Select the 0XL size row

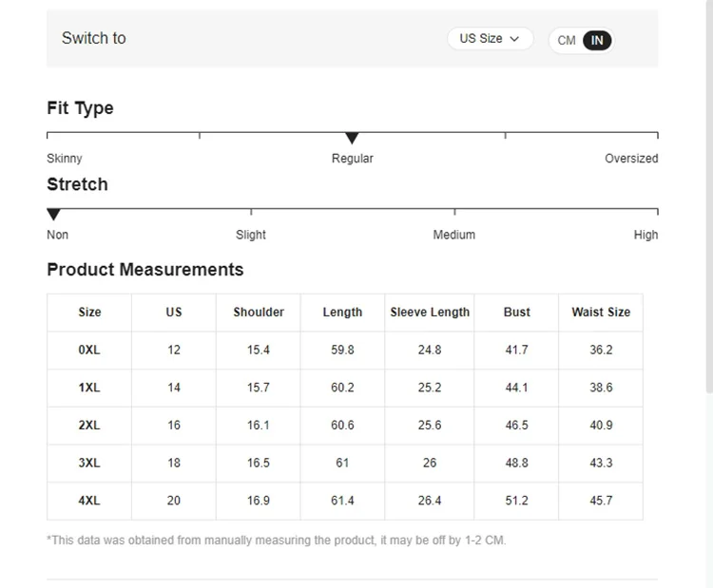[89, 350]
